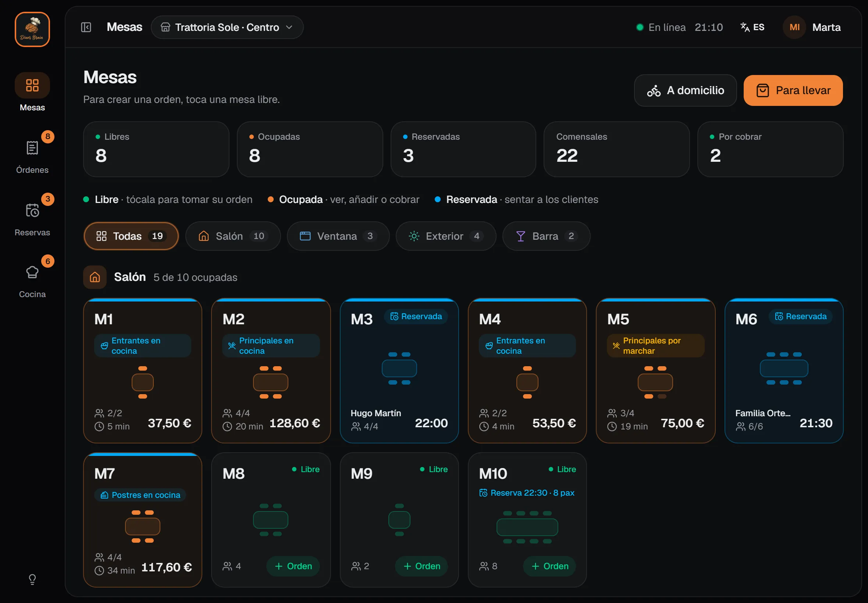Click M7 status Postres en cocina
This screenshot has width=868, height=603.
(140, 495)
